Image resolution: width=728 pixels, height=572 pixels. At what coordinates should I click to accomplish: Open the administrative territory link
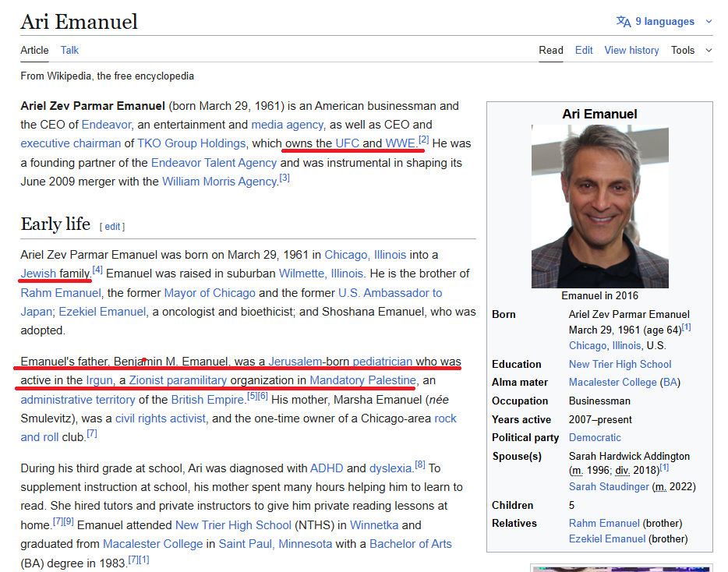click(77, 400)
